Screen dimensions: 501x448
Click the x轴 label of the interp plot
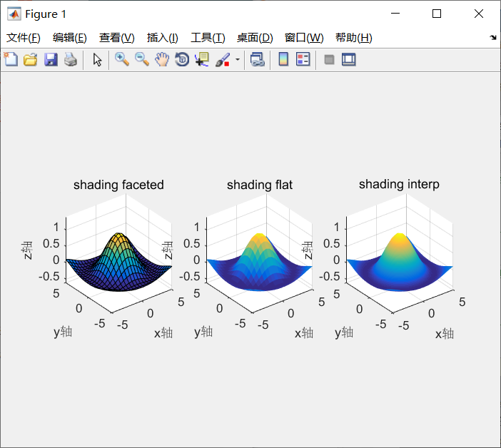pyautogui.click(x=445, y=334)
